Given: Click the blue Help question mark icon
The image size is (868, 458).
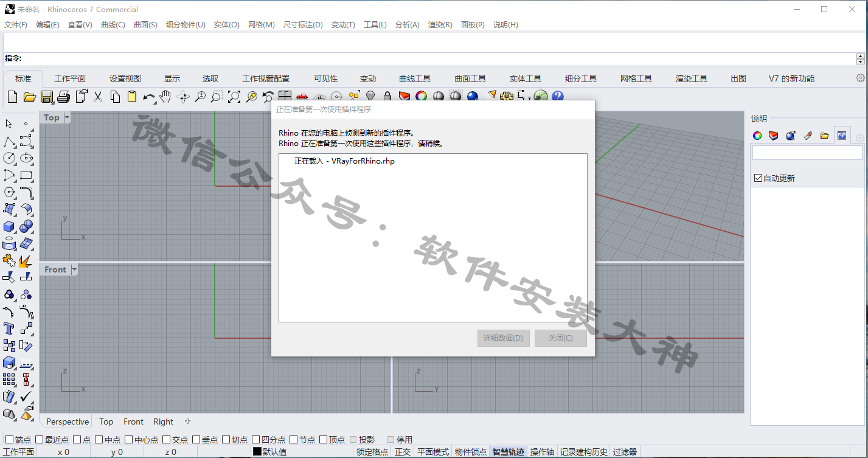Looking at the screenshot, I should click(557, 97).
